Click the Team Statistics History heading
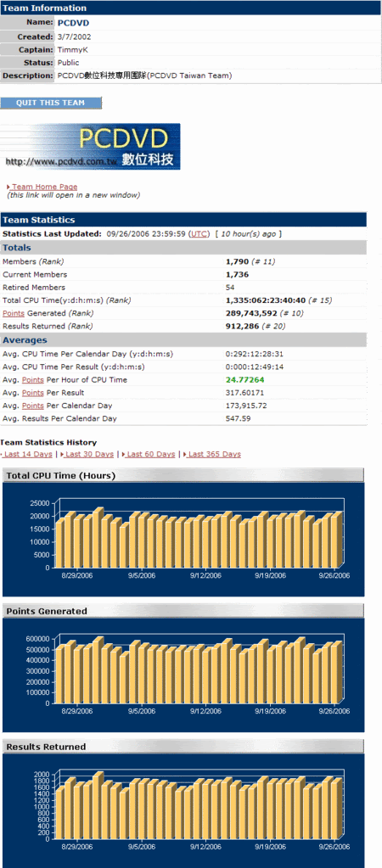This screenshot has height=868, width=382. tap(48, 442)
